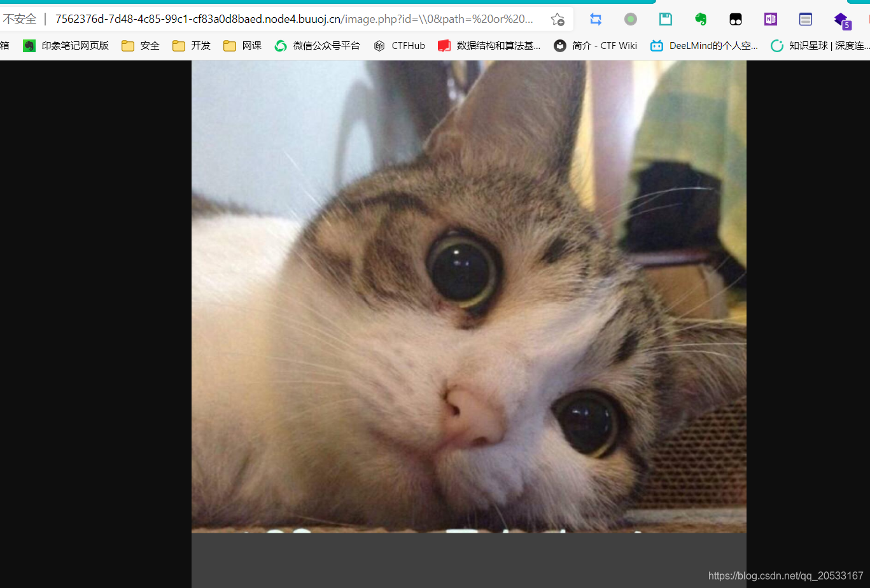
Task: Click the purple diamond extension showing badge 5
Action: pyautogui.click(x=841, y=19)
